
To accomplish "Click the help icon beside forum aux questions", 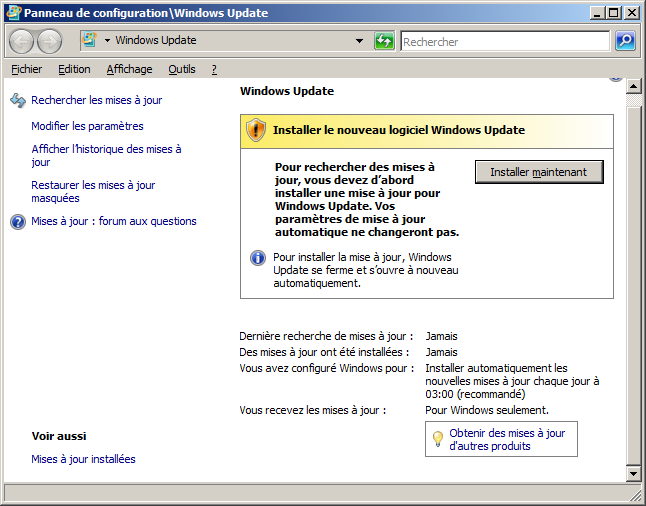I will pos(17,222).
